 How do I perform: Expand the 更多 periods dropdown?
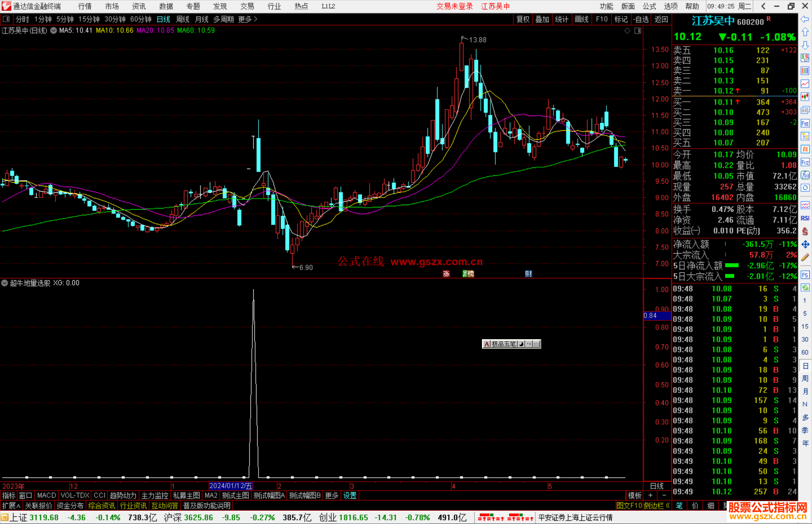pos(247,19)
